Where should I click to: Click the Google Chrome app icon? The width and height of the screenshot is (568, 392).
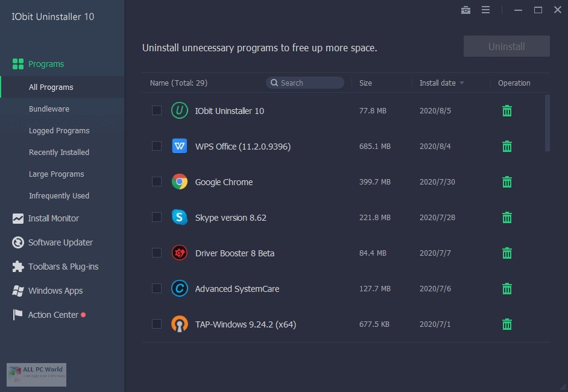(179, 182)
